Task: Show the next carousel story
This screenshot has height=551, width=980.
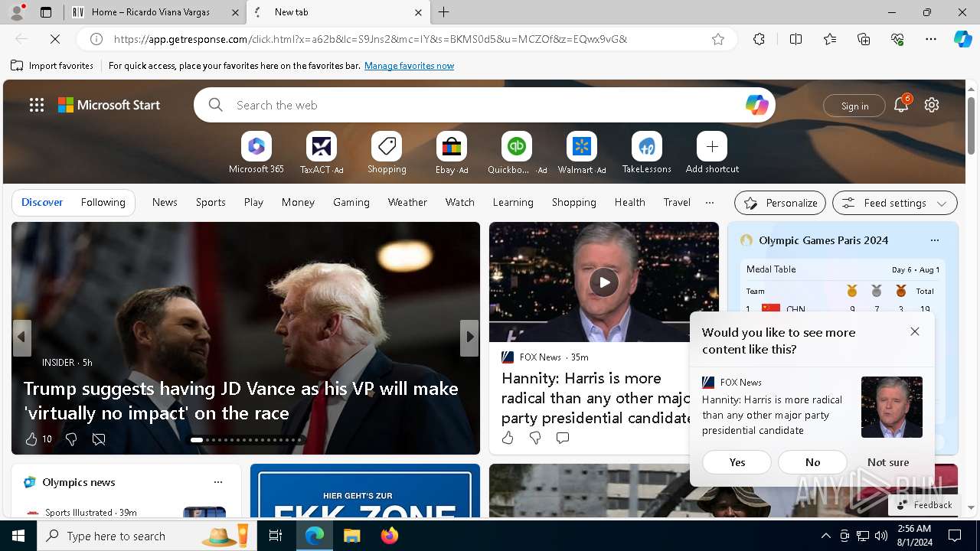Action: click(469, 337)
